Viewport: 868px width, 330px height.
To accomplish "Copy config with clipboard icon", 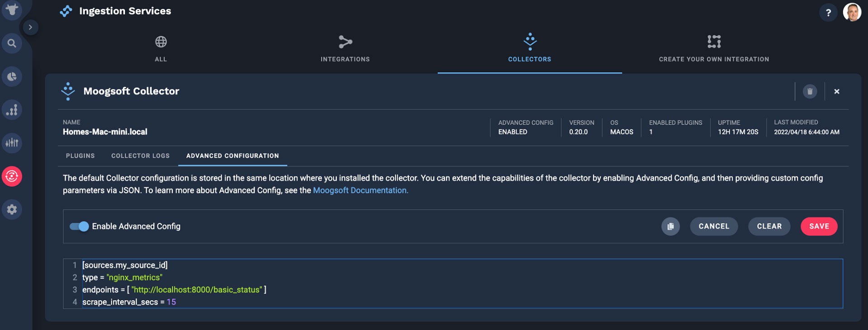I will (670, 226).
